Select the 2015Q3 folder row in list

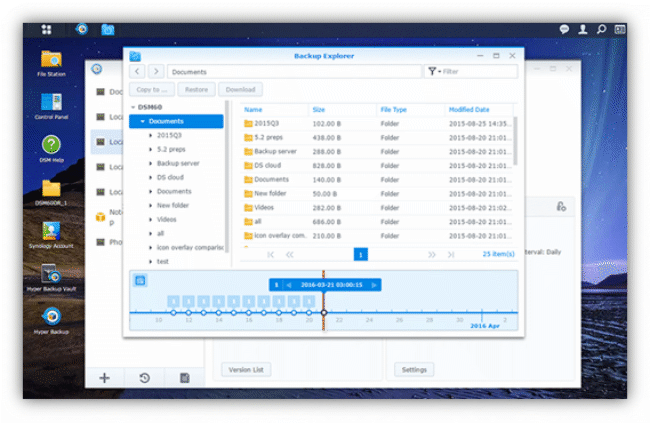click(x=376, y=124)
